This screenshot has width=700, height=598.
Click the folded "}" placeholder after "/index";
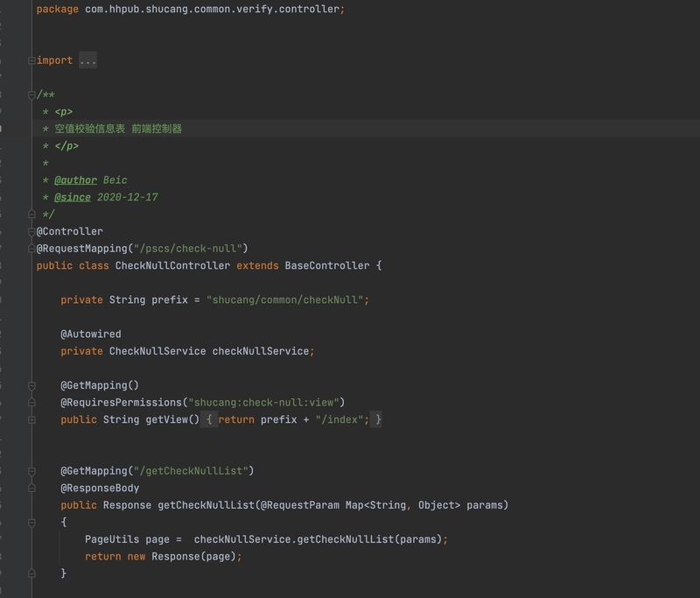click(x=378, y=419)
